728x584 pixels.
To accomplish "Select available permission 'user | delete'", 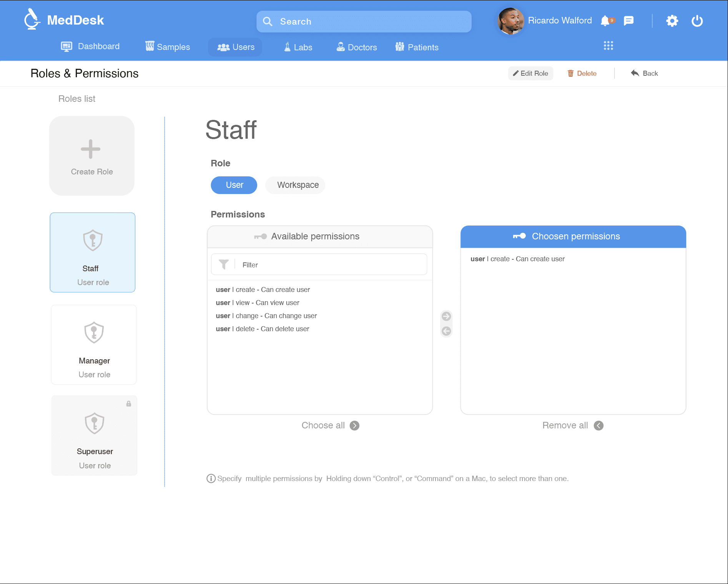I will (263, 328).
